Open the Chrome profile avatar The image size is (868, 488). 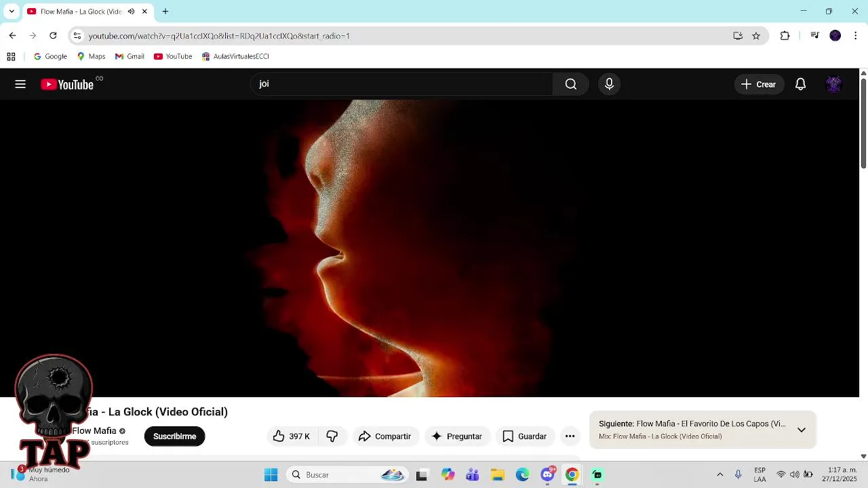tap(835, 36)
